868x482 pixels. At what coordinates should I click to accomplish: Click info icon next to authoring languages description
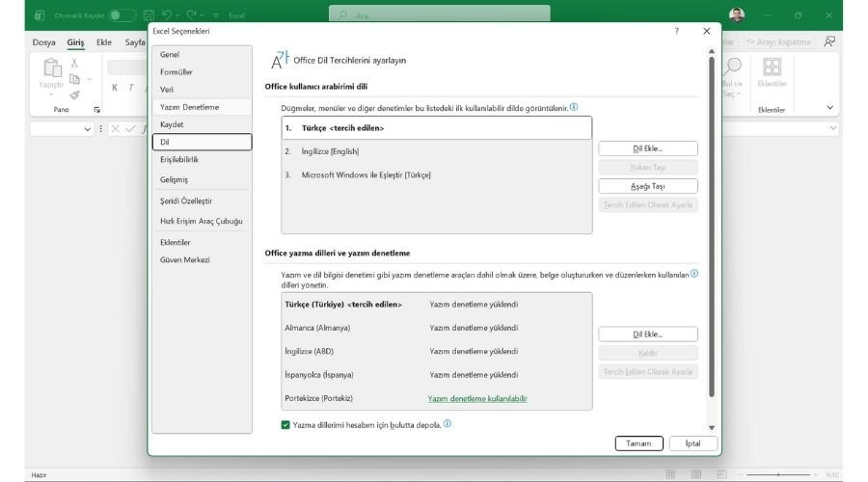click(693, 274)
